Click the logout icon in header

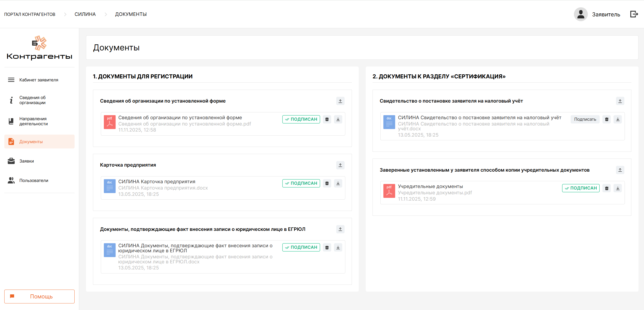point(634,14)
